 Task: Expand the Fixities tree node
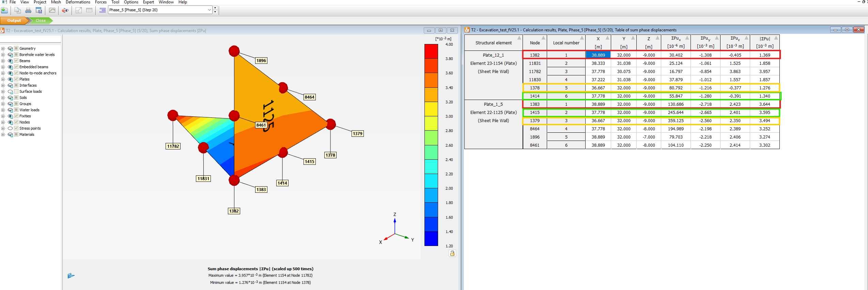click(3, 116)
